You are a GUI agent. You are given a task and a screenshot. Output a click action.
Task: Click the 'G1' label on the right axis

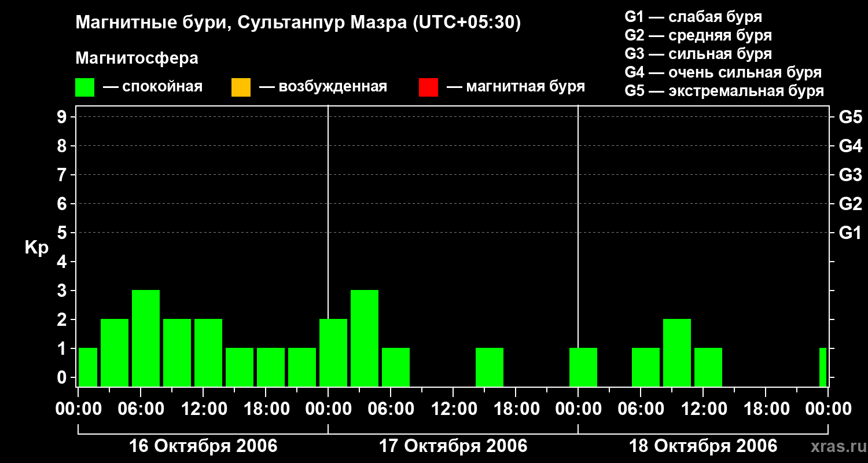click(x=850, y=233)
